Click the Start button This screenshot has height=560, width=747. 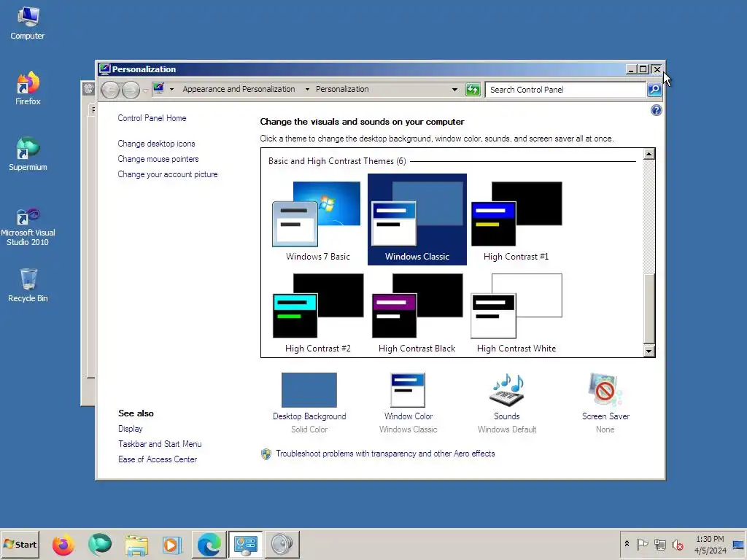[x=20, y=544]
